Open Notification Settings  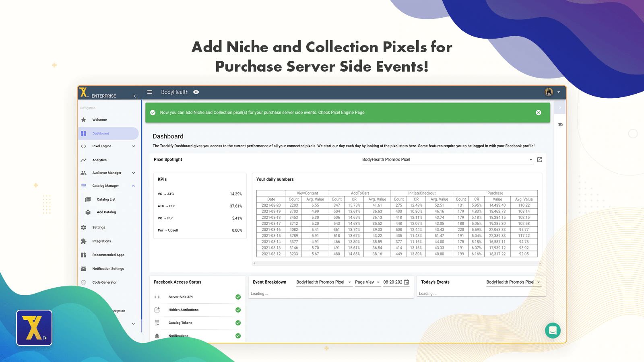coord(108,269)
